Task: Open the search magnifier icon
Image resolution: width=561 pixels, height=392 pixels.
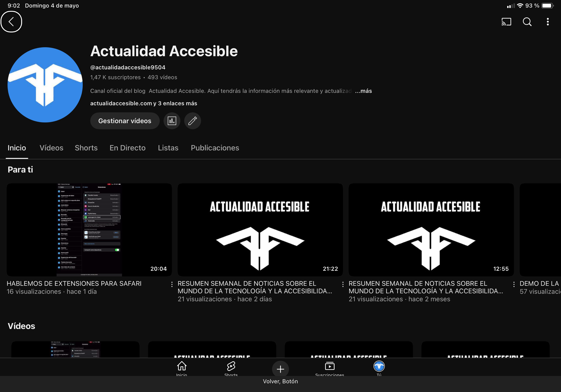Action: pyautogui.click(x=527, y=22)
